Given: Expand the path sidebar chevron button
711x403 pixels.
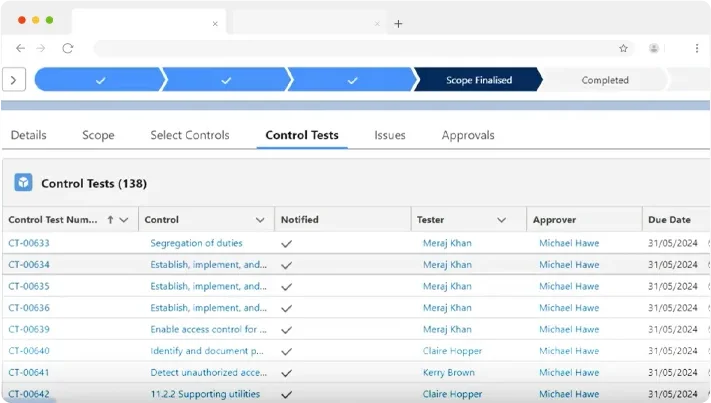Looking at the screenshot, I should click(14, 80).
